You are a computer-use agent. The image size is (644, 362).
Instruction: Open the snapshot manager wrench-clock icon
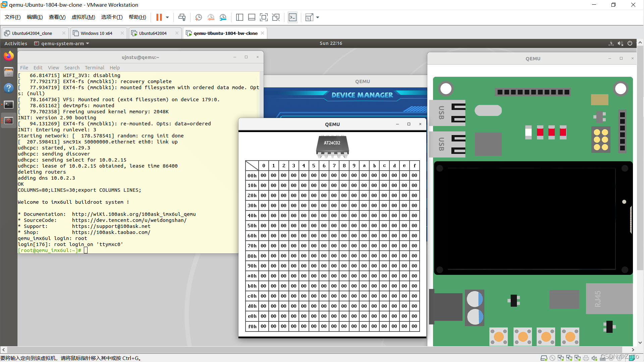[x=223, y=17]
